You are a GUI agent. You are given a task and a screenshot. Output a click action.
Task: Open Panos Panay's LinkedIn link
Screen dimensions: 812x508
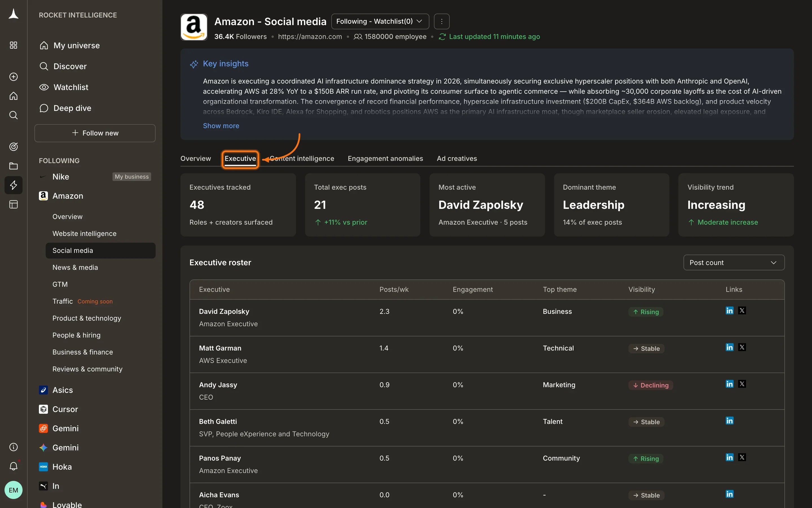click(729, 457)
